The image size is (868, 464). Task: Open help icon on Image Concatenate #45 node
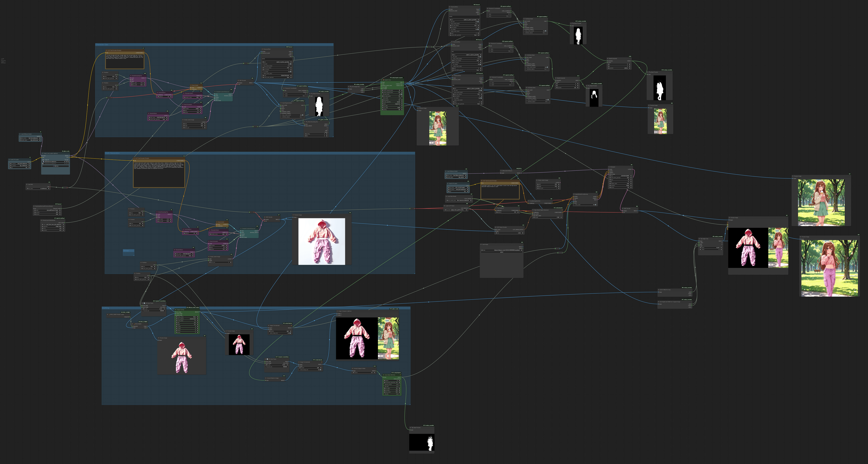(291, 326)
